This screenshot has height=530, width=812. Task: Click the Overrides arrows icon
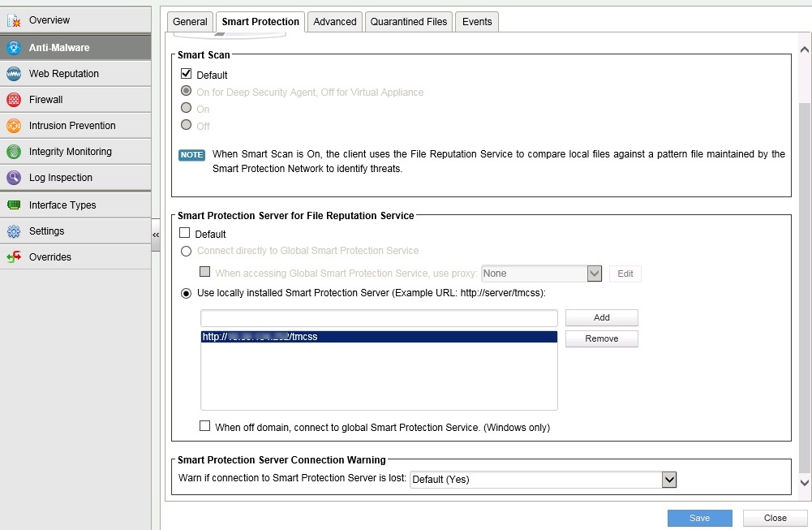(x=14, y=257)
